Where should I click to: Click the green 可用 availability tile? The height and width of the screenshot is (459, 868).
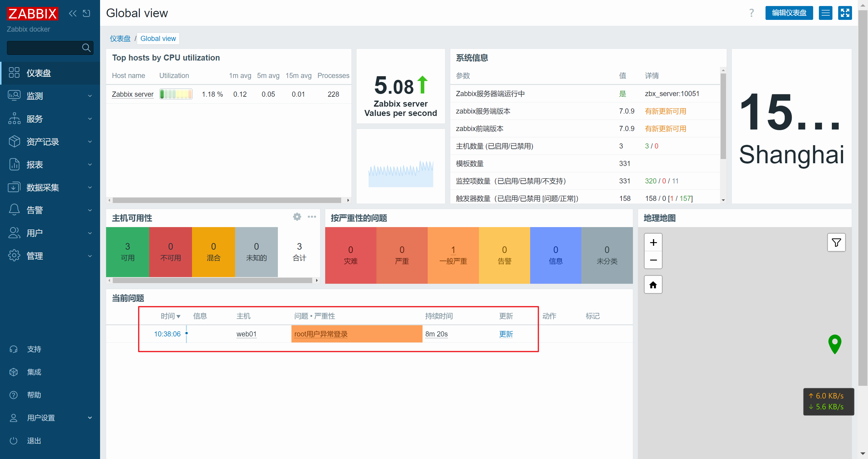coord(127,252)
